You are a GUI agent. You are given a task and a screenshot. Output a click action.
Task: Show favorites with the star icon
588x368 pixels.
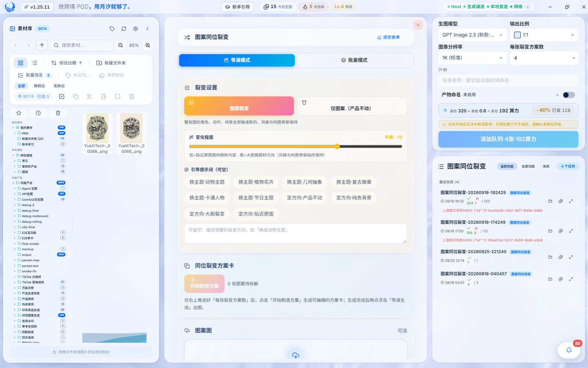tap(19, 113)
